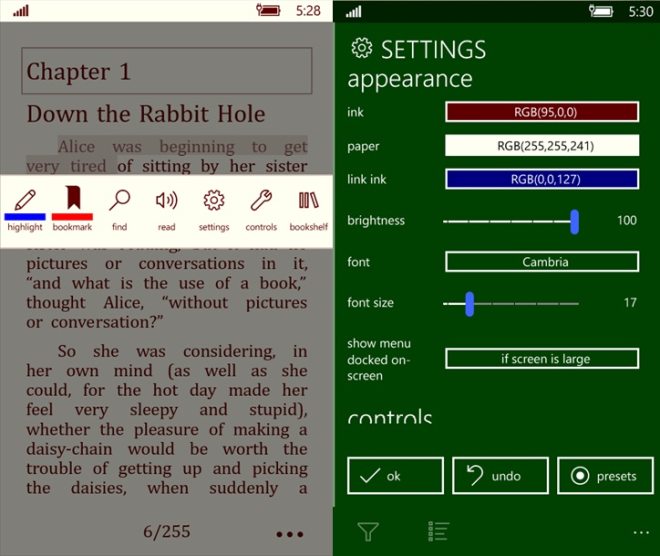Screen dimensions: 660x556
Task: Click the 'Down the Rabbit Hole' title
Action: tap(146, 114)
